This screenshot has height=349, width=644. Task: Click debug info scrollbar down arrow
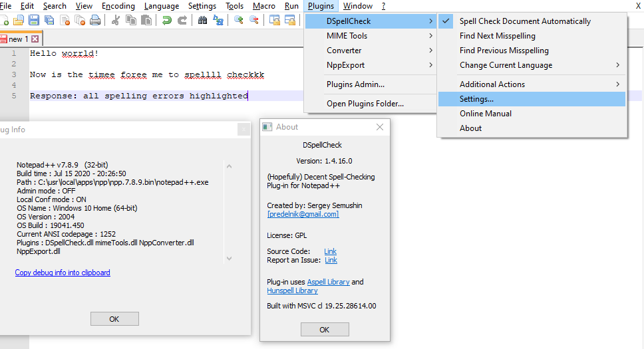229,258
